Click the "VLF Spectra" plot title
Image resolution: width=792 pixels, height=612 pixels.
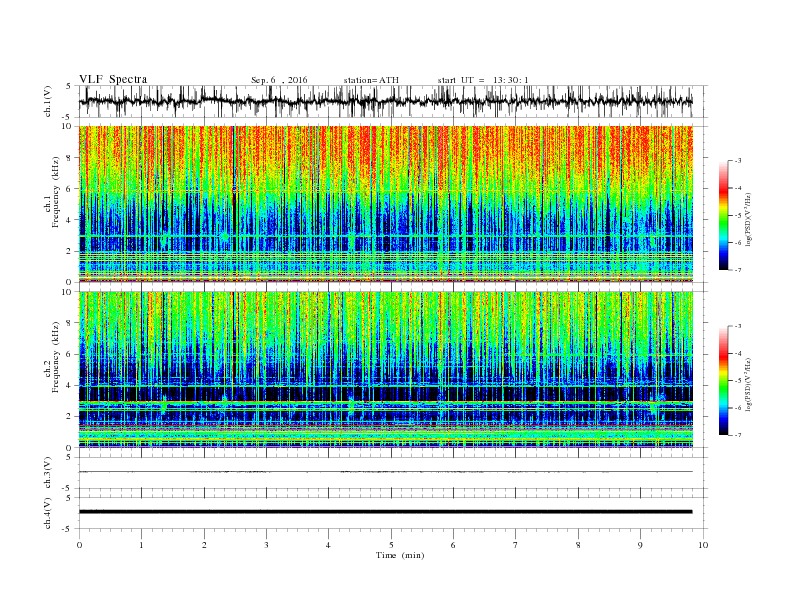[x=113, y=79]
